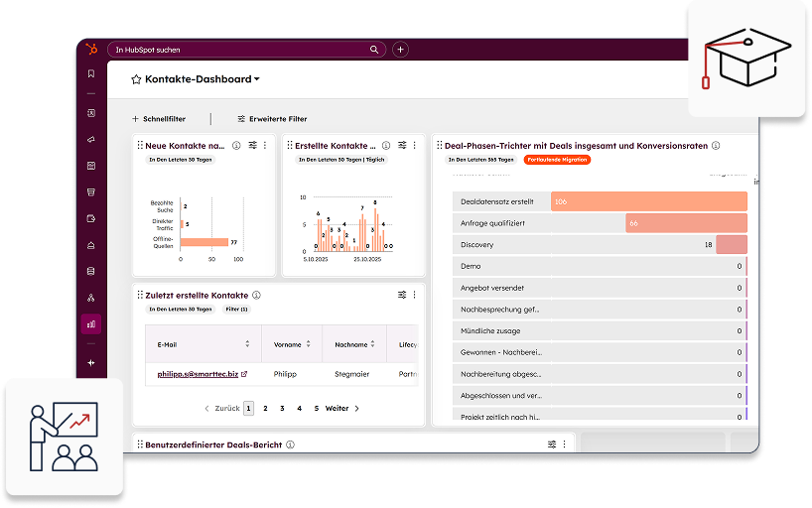Open the three-dot menu on Erstellte Kontakte report
Screen dimensions: 812x508
pos(414,145)
